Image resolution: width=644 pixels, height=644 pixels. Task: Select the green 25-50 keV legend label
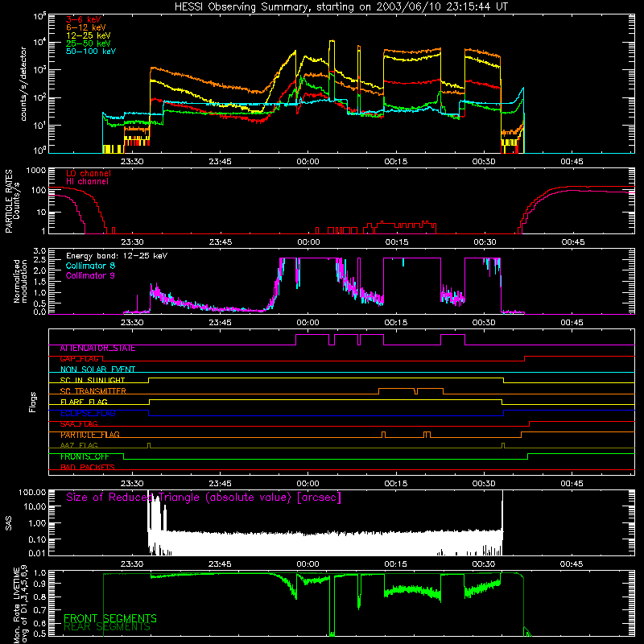(x=88, y=43)
